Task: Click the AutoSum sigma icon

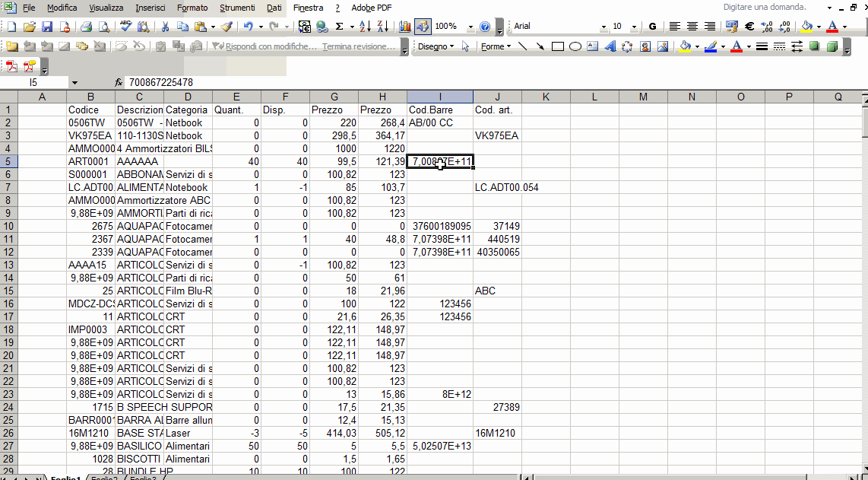Action: click(x=339, y=27)
